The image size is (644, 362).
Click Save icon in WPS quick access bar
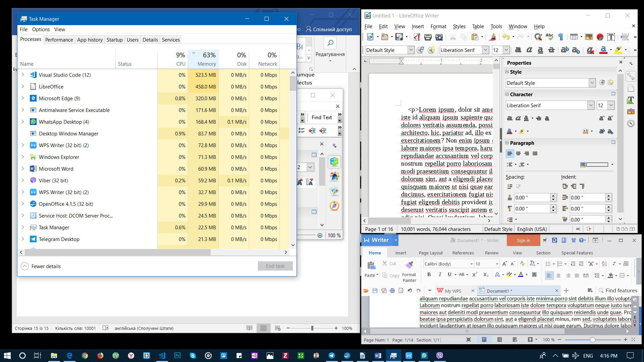(375, 291)
